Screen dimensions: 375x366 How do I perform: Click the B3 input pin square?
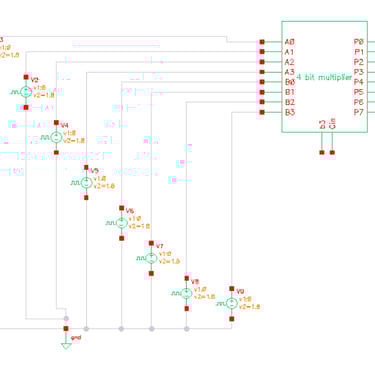pyautogui.click(x=262, y=112)
